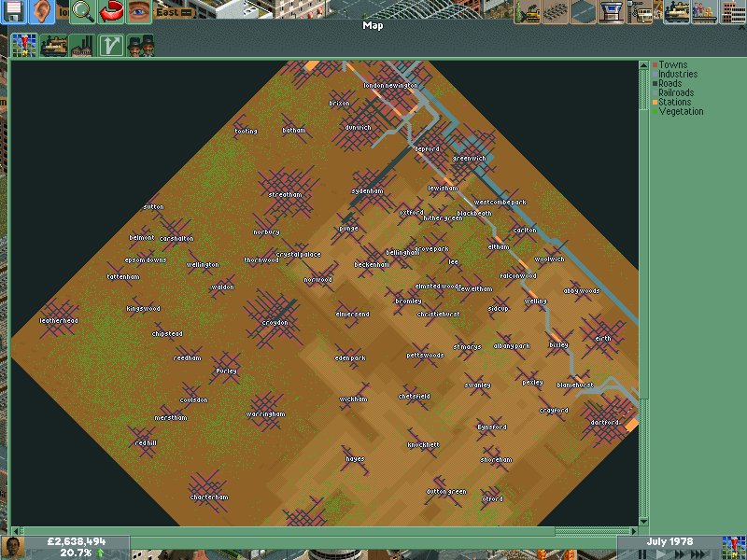Open the build road tool

pos(584,11)
